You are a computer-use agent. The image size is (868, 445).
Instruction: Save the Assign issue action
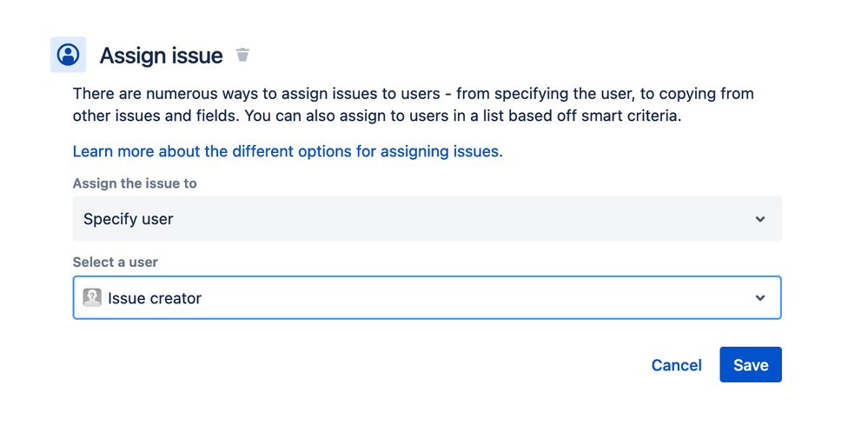pos(750,365)
